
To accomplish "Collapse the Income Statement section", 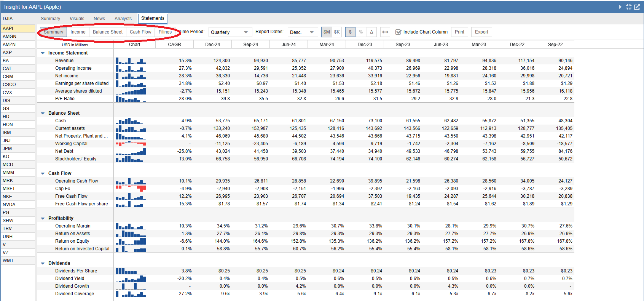I will (x=43, y=53).
